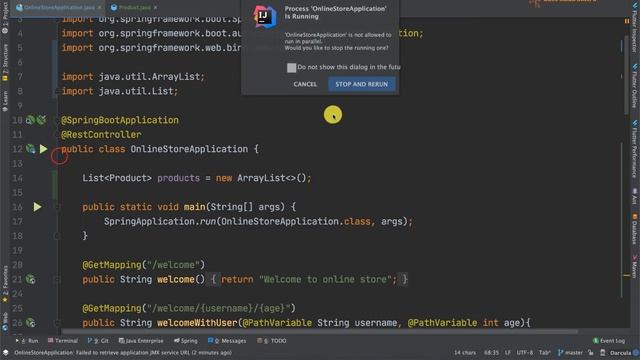
Task: Click the inspections analysis indicator top right of editor
Action: [627, 21]
